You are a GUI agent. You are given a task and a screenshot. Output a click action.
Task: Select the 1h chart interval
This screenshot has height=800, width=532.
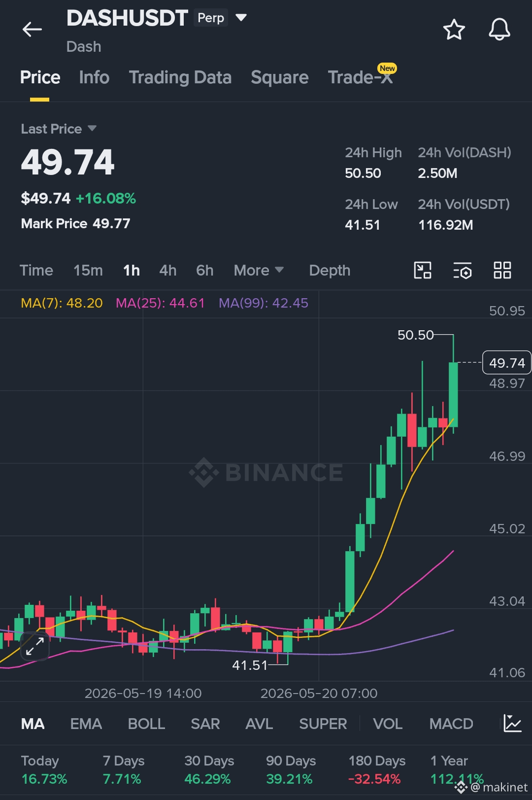point(132,270)
